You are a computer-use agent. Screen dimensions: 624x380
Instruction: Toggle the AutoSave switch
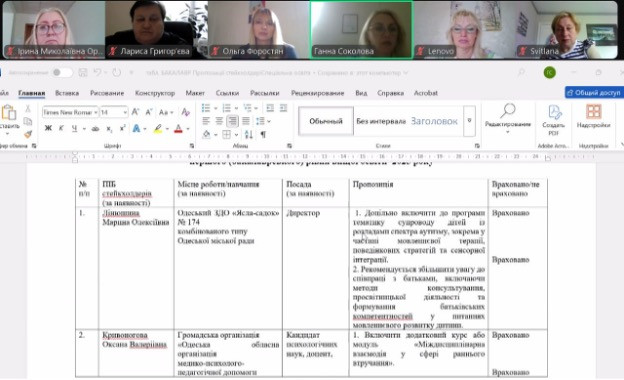62,72
